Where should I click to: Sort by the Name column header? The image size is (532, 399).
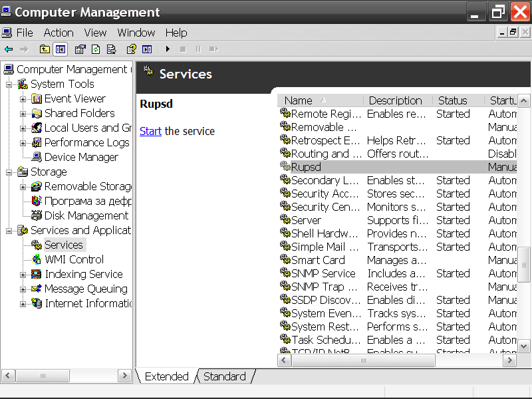tap(321, 100)
